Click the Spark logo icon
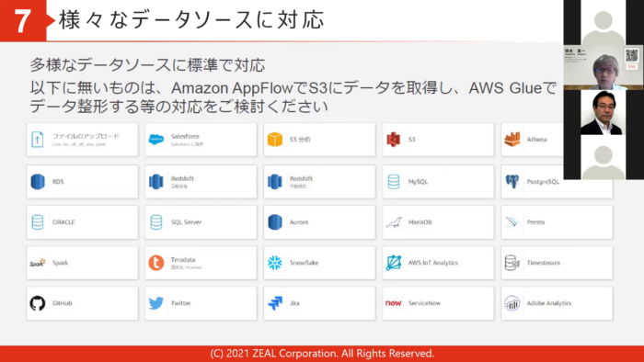 tap(38, 263)
